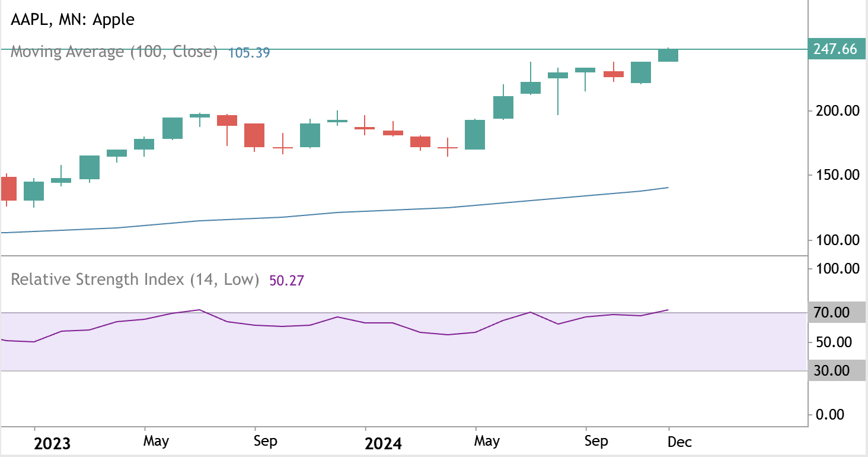Screen dimensions: 868x457
Task: Click the 0.00 label on RSI axis
Action: [830, 414]
